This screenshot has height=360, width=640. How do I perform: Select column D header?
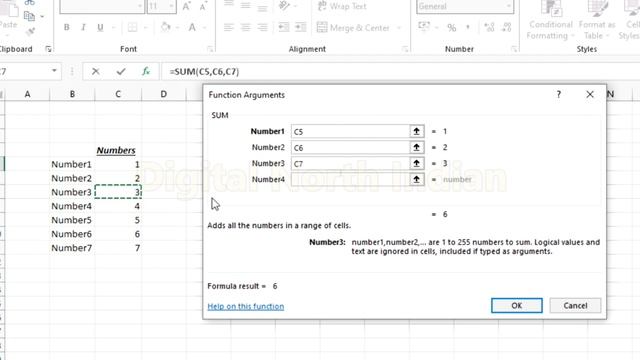click(x=164, y=94)
